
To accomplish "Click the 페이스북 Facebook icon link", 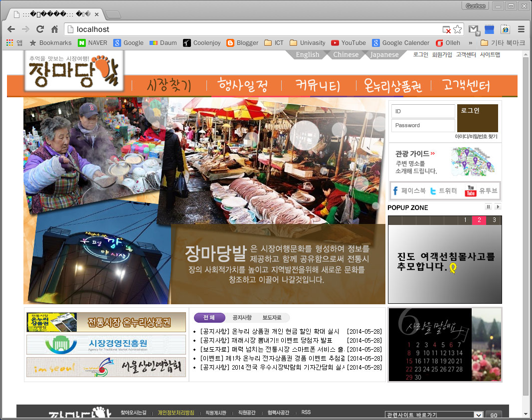I will [x=409, y=191].
